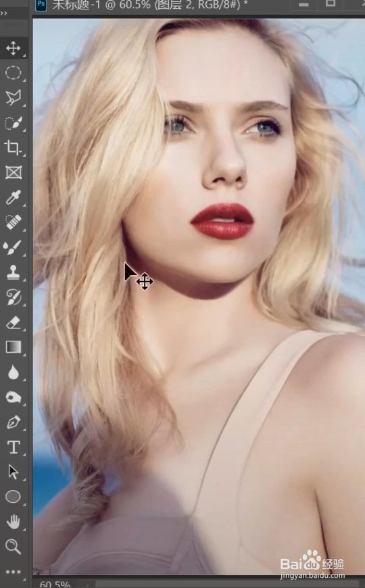Select the Clone Stamp tool
Screen dimensions: 365x588
click(13, 272)
